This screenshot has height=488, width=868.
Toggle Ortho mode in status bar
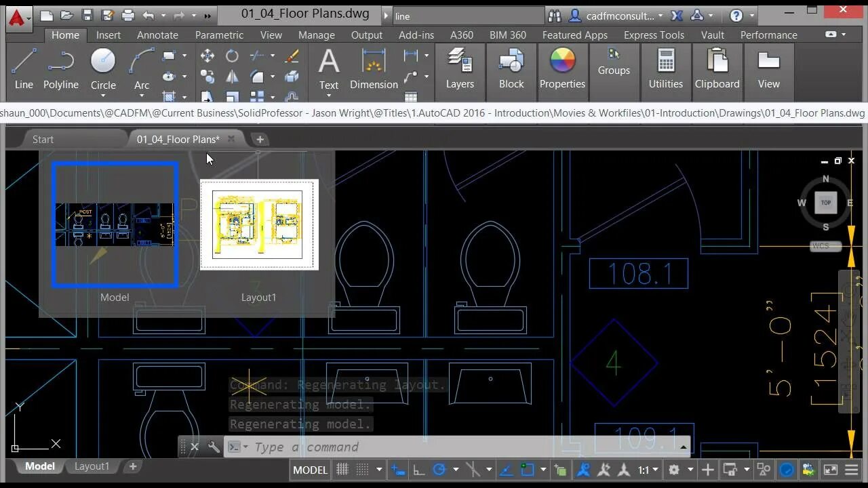pos(418,469)
